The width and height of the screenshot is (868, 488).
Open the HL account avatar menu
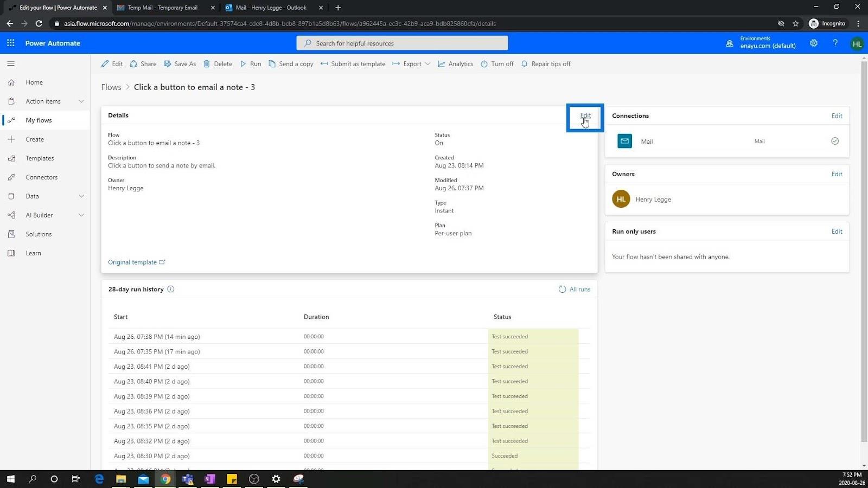click(x=857, y=43)
